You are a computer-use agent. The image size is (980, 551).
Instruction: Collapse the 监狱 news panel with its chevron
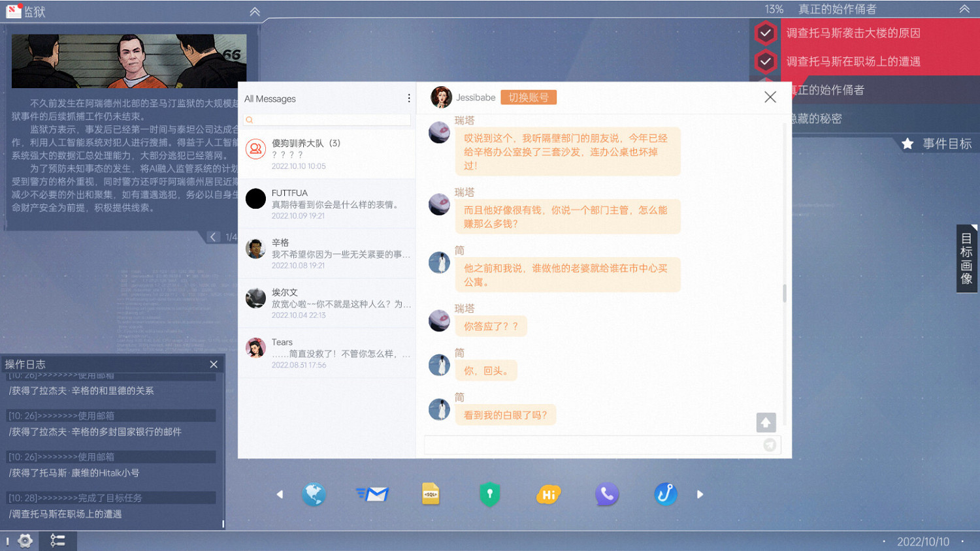click(254, 11)
